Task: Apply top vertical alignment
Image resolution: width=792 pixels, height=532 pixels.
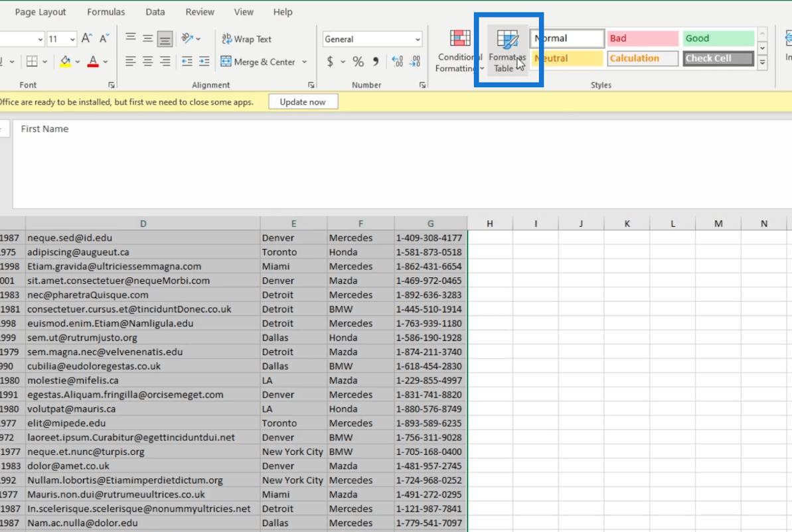Action: pos(130,38)
